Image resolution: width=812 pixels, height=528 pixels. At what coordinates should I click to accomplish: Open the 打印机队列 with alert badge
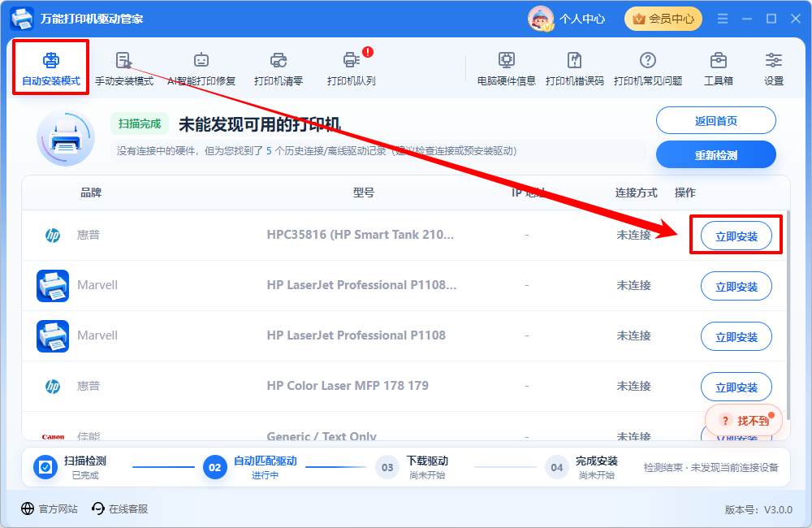[352, 68]
